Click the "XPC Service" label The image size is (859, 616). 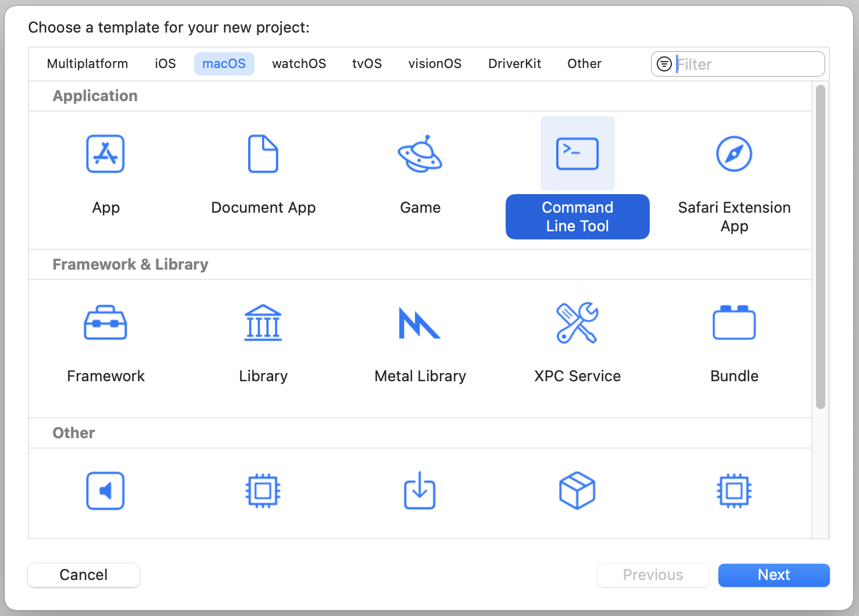point(578,376)
